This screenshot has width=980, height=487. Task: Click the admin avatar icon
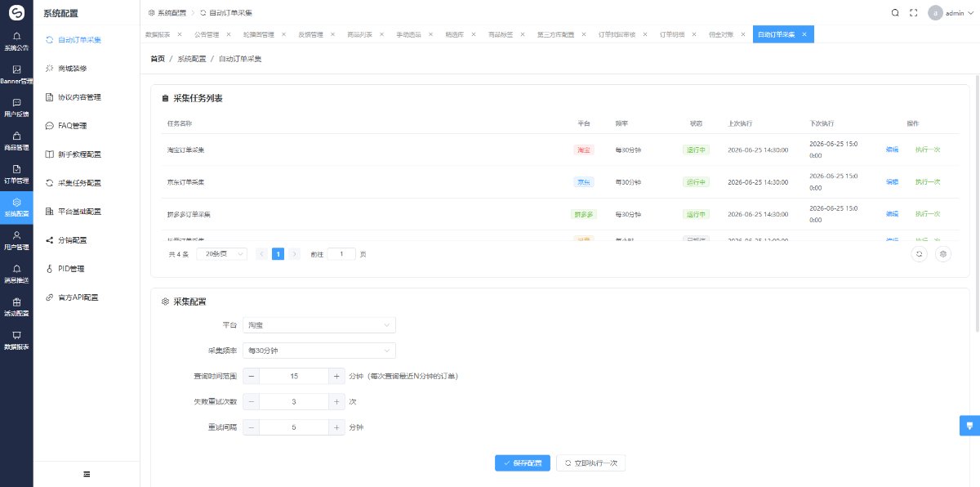[x=935, y=13]
